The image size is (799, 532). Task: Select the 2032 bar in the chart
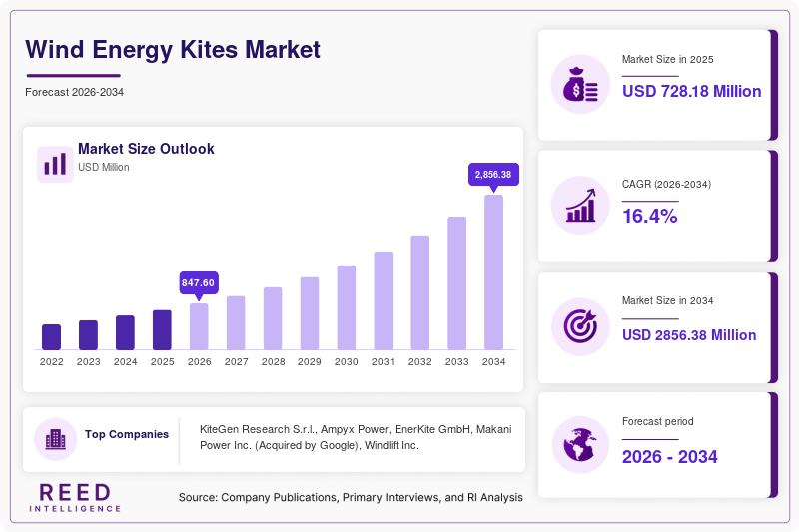[x=419, y=292]
